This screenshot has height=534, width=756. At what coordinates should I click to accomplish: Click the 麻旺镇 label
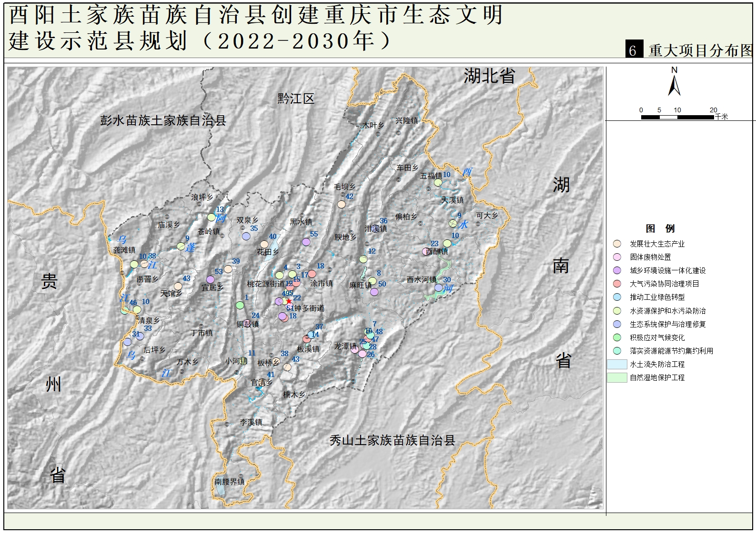[x=360, y=285]
